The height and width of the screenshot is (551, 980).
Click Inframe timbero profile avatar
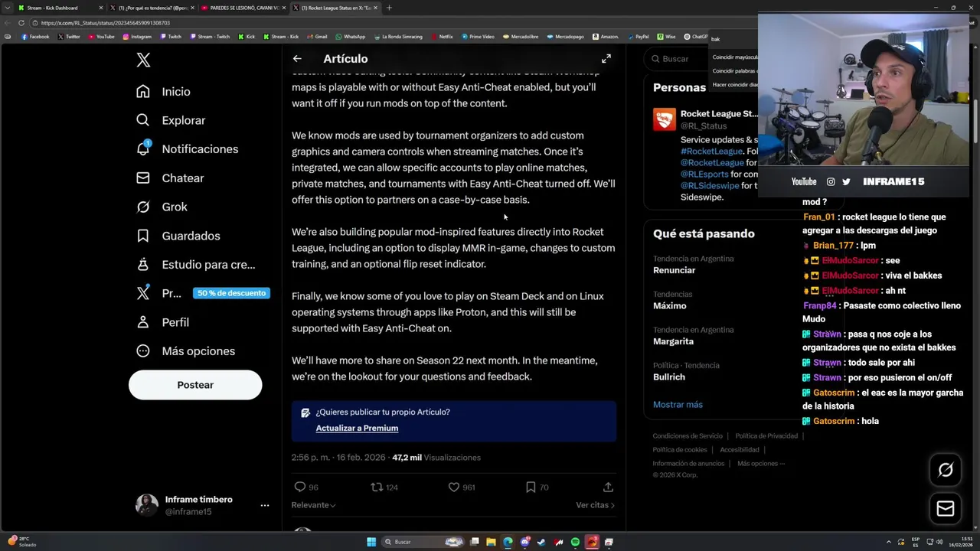tap(147, 505)
